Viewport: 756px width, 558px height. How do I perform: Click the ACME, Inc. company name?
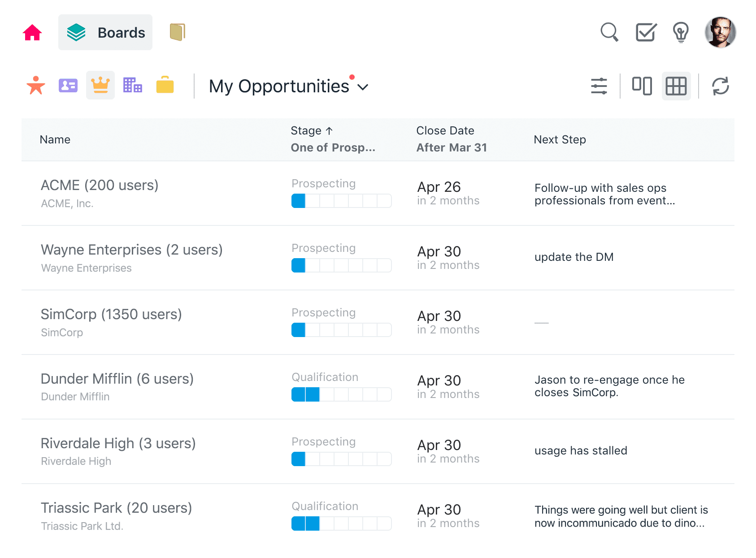[x=67, y=203]
